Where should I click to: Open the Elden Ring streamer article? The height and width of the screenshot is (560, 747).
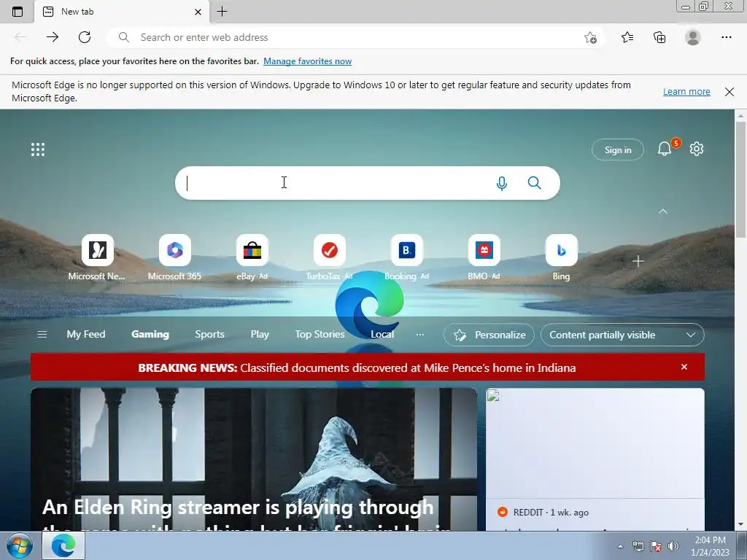point(253,459)
